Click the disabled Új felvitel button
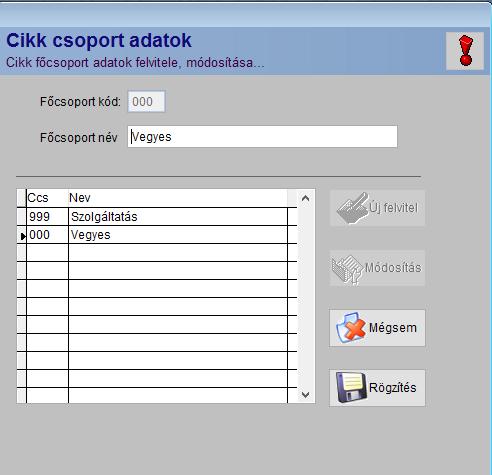492x475 pixels. coord(377,208)
